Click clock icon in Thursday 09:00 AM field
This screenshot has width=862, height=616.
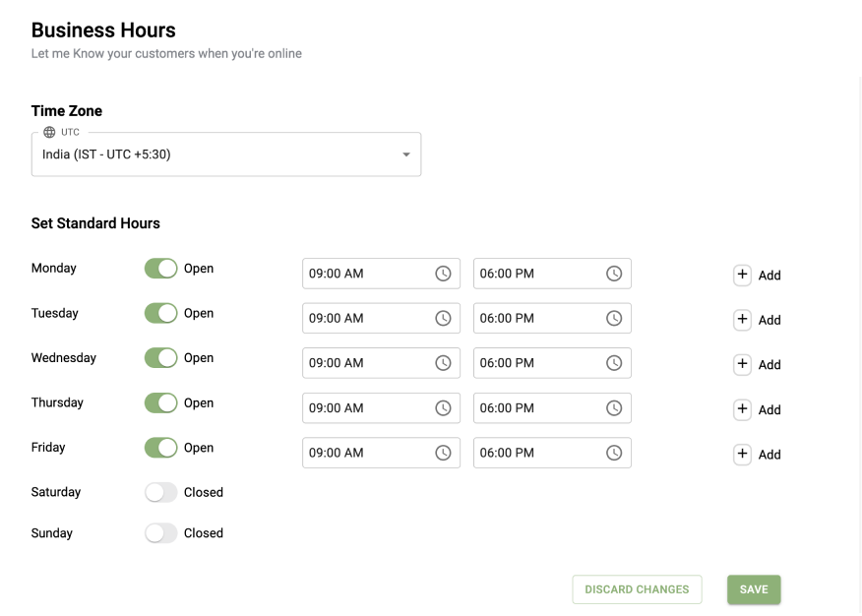click(x=443, y=407)
